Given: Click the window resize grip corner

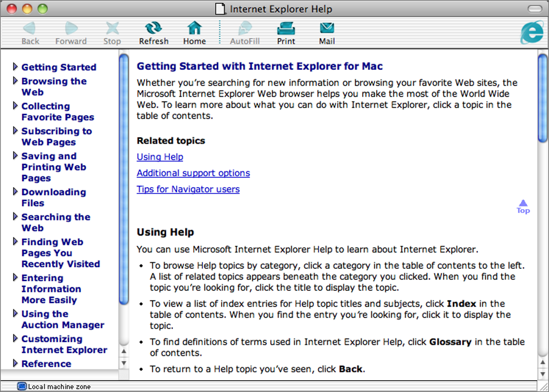Looking at the screenshot, I should [543, 386].
